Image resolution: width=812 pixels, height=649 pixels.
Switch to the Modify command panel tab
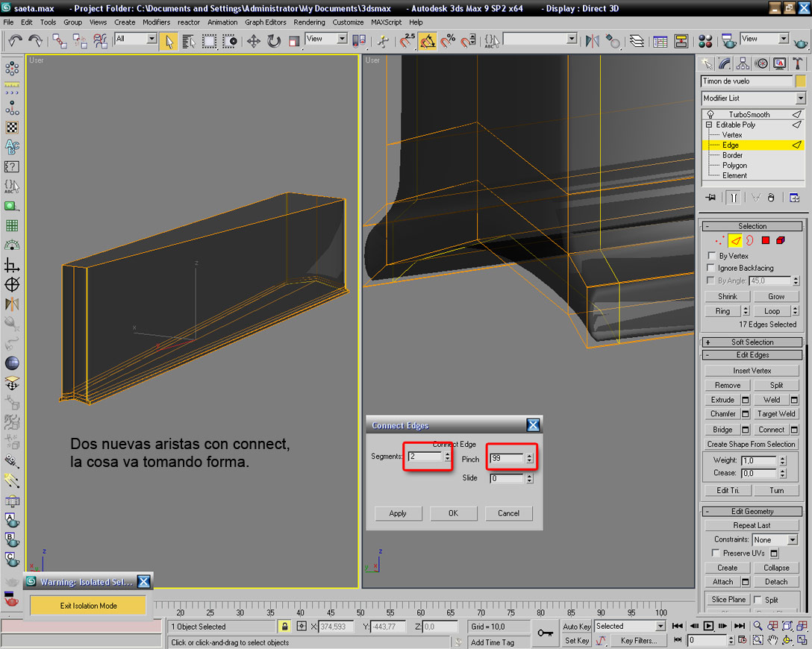[725, 63]
